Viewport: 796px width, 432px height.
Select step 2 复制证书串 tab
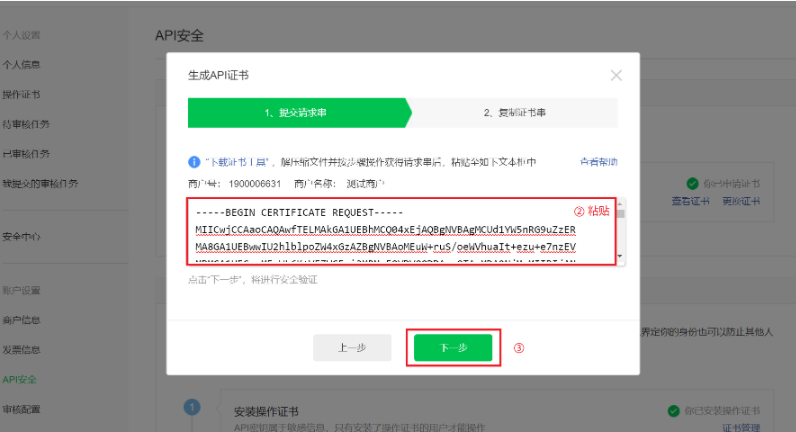pyautogui.click(x=513, y=113)
